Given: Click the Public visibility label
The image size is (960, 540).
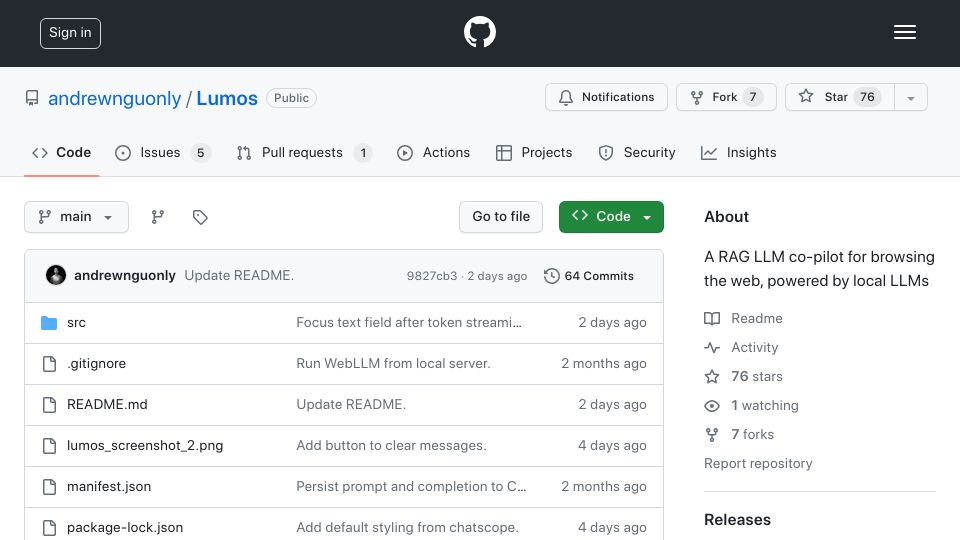Looking at the screenshot, I should click(291, 98).
